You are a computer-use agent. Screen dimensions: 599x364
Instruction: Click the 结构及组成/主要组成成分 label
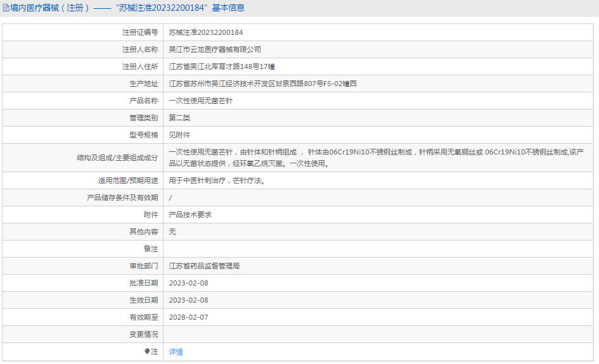click(x=117, y=158)
